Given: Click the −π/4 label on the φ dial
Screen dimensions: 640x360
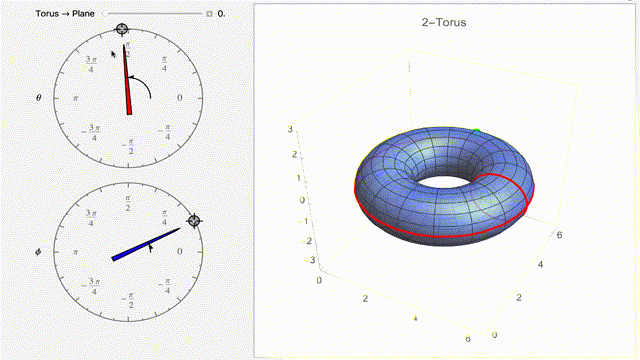Looking at the screenshot, I should tap(164, 286).
